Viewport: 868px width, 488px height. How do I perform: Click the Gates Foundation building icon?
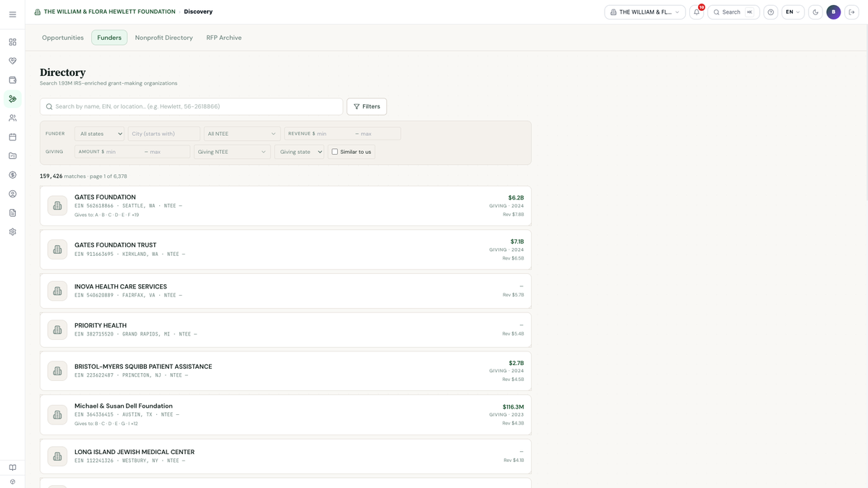click(57, 205)
